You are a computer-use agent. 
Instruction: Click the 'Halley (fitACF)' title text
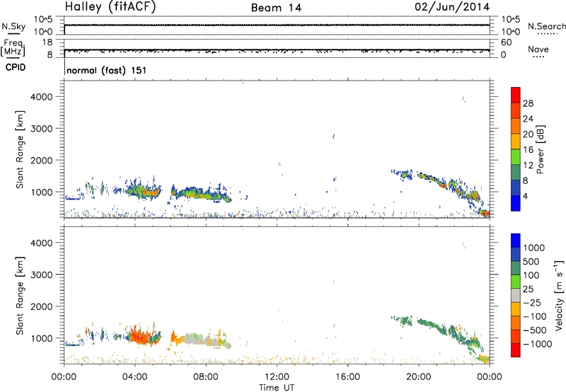click(110, 7)
